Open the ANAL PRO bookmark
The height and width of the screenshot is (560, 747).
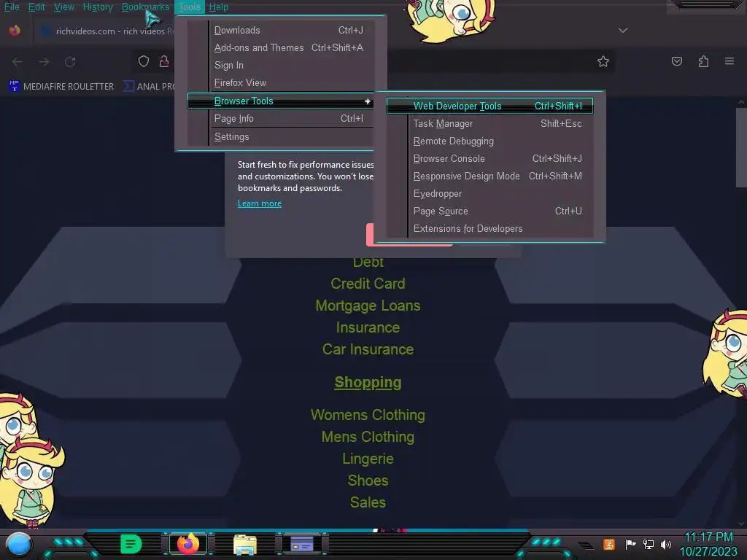coord(149,86)
